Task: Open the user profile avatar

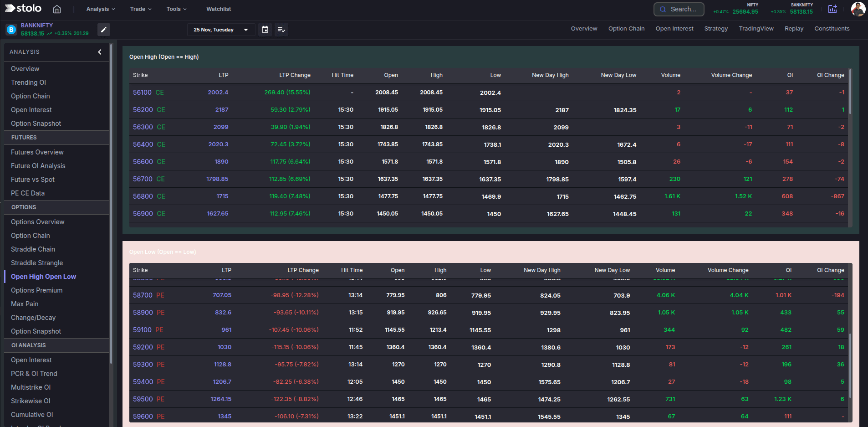Action: point(858,9)
